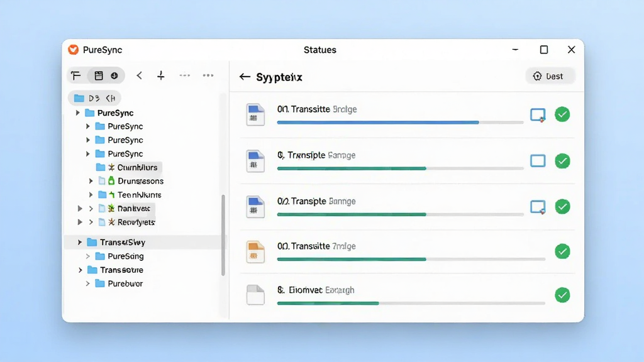The image size is (644, 362).
Task: Click the back arrow beside the Syypteix heading
Action: [x=245, y=77]
